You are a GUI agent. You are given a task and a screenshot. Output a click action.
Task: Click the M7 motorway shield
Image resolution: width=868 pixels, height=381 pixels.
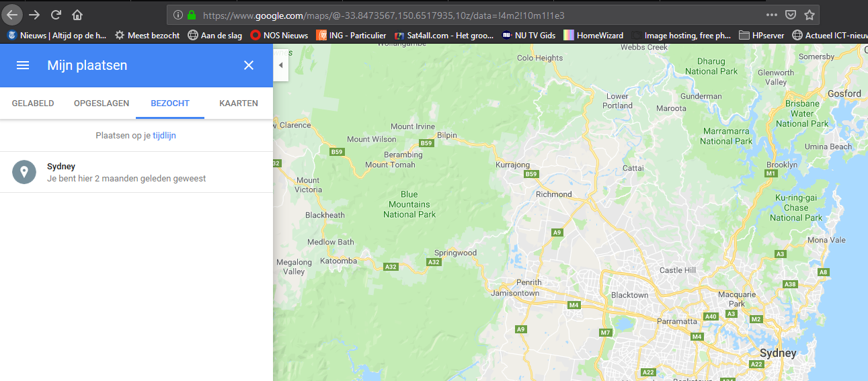606,333
